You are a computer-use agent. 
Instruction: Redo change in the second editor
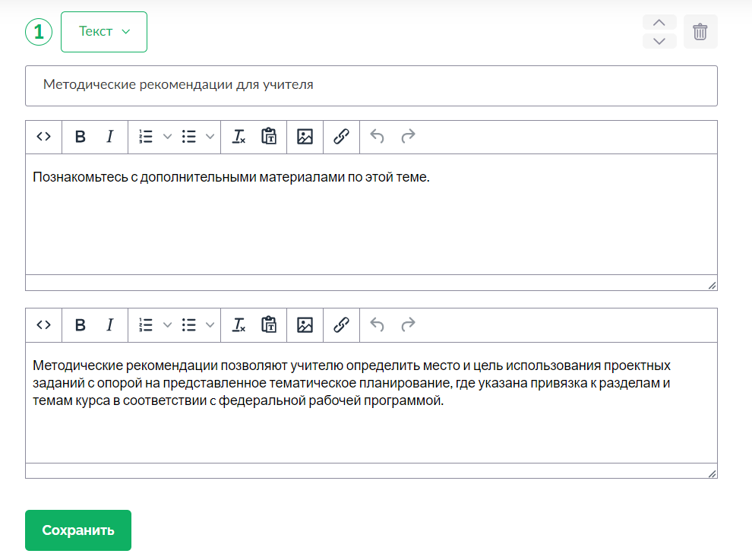click(408, 325)
